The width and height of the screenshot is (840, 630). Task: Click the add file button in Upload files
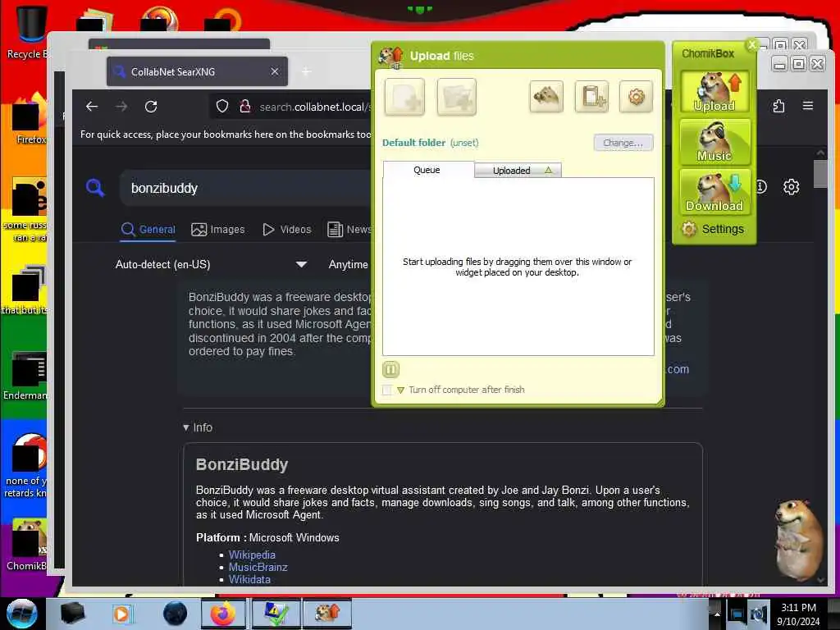pyautogui.click(x=404, y=97)
